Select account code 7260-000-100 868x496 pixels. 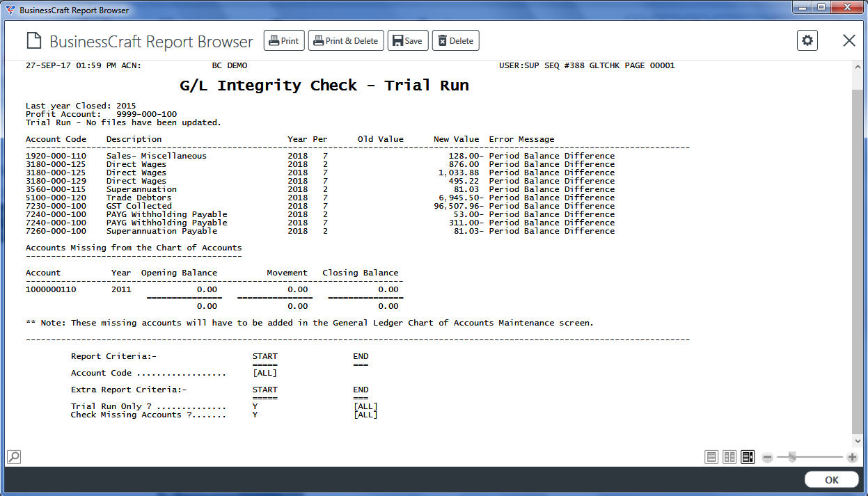[x=56, y=231]
